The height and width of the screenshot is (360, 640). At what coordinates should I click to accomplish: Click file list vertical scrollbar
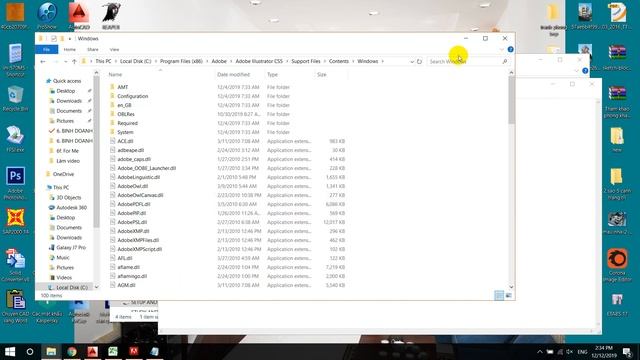(511, 100)
